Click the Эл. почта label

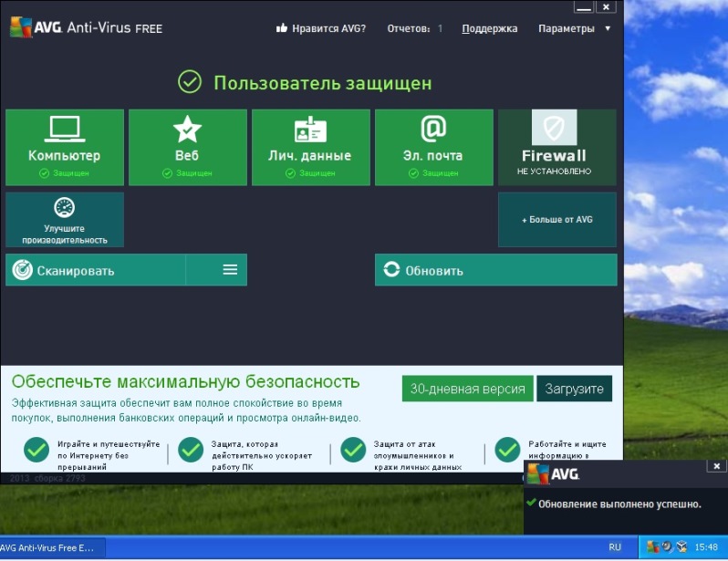click(x=432, y=156)
